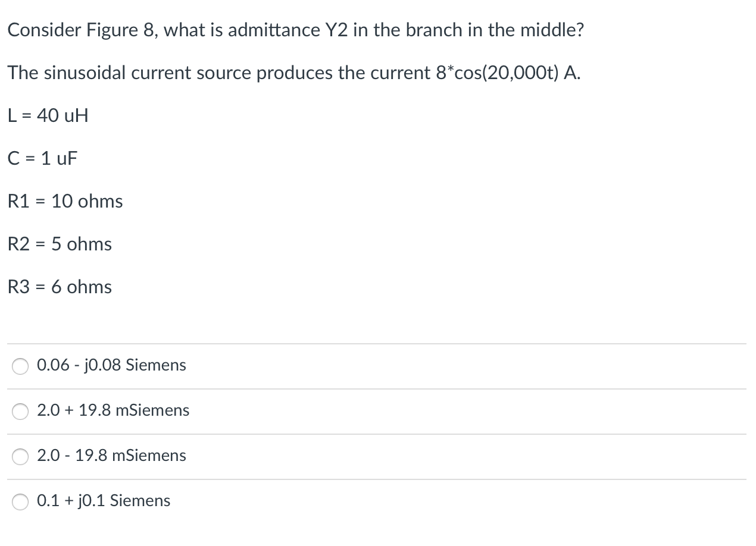Screen dimensions: 756x546
Task: Click the "0.1 + j0.1 Siemens" answer label
Action: 104,501
